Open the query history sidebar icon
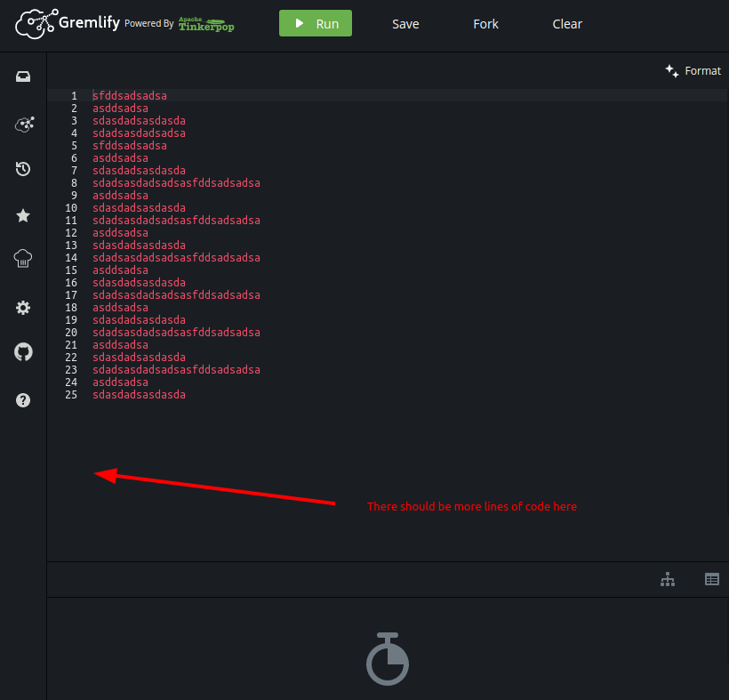 (23, 168)
